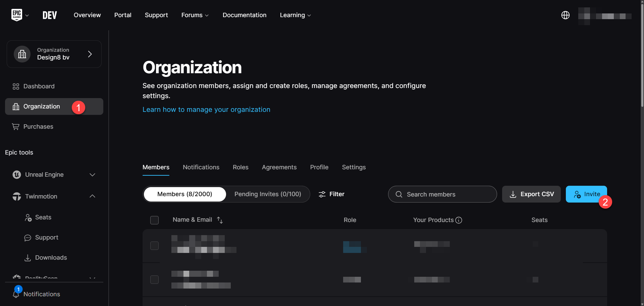The height and width of the screenshot is (306, 644).
Task: Click the globe language icon
Action: coord(566,15)
